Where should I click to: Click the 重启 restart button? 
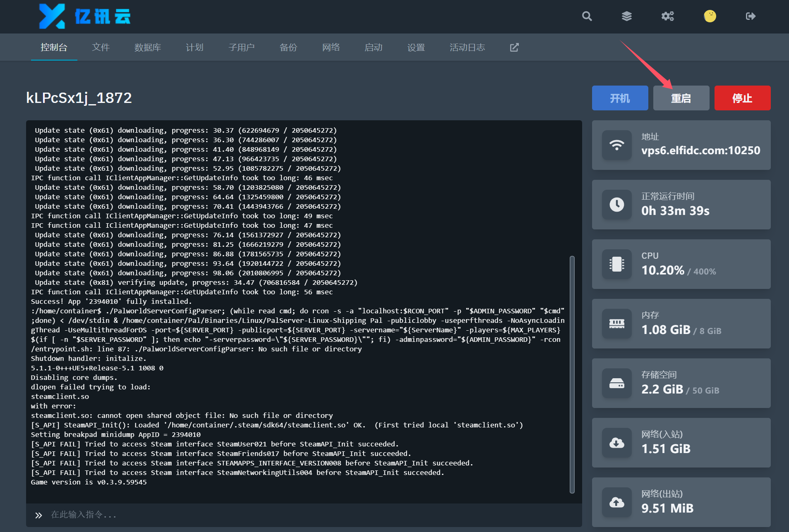point(681,98)
